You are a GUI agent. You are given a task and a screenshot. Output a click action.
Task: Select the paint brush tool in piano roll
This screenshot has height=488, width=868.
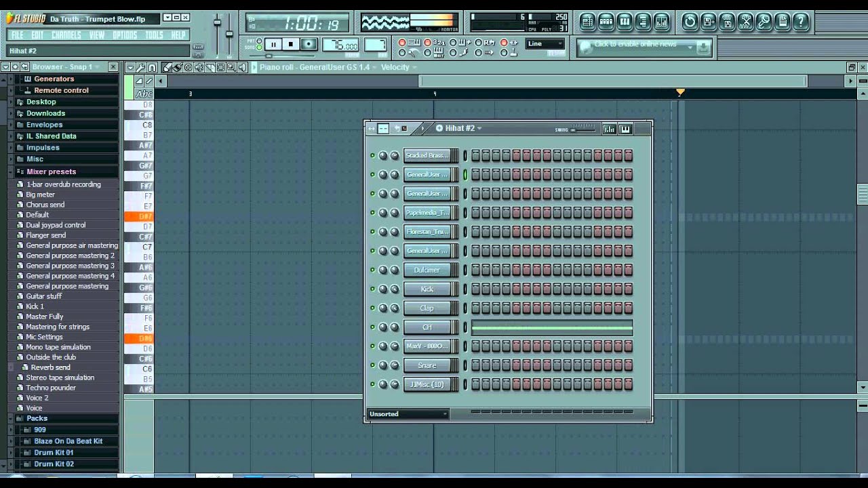point(177,67)
